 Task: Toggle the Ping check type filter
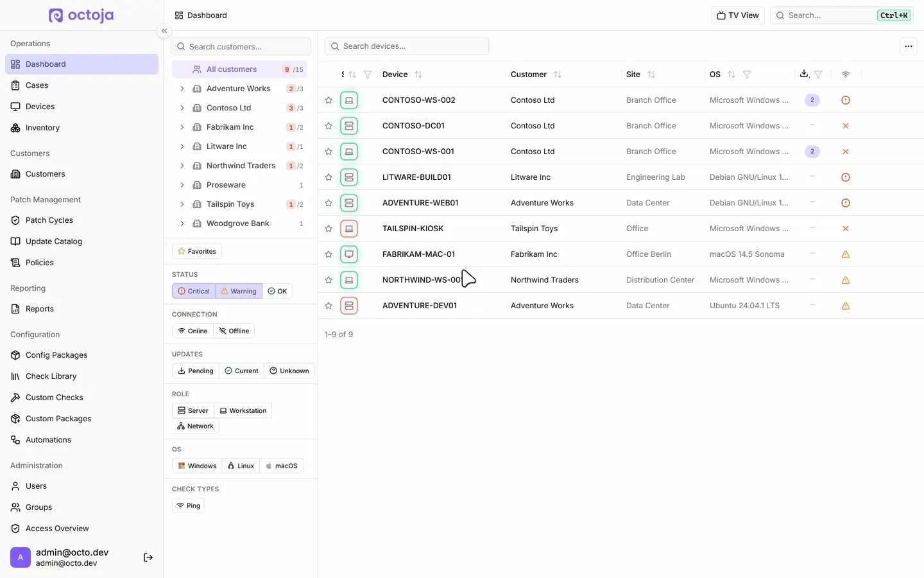click(x=189, y=505)
